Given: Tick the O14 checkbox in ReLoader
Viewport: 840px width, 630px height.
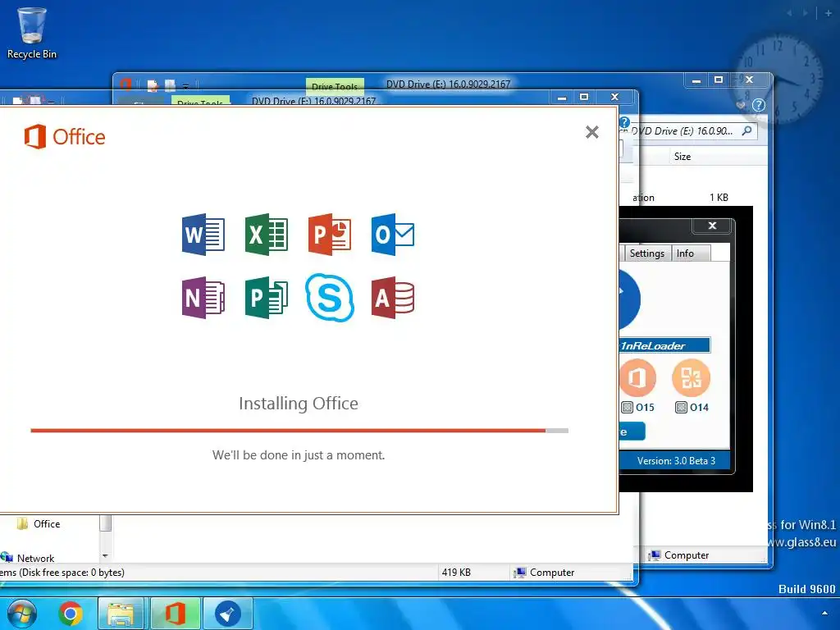Looking at the screenshot, I should (681, 407).
